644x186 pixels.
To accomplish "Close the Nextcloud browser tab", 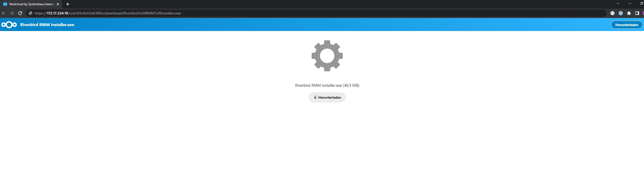I will (x=58, y=4).
